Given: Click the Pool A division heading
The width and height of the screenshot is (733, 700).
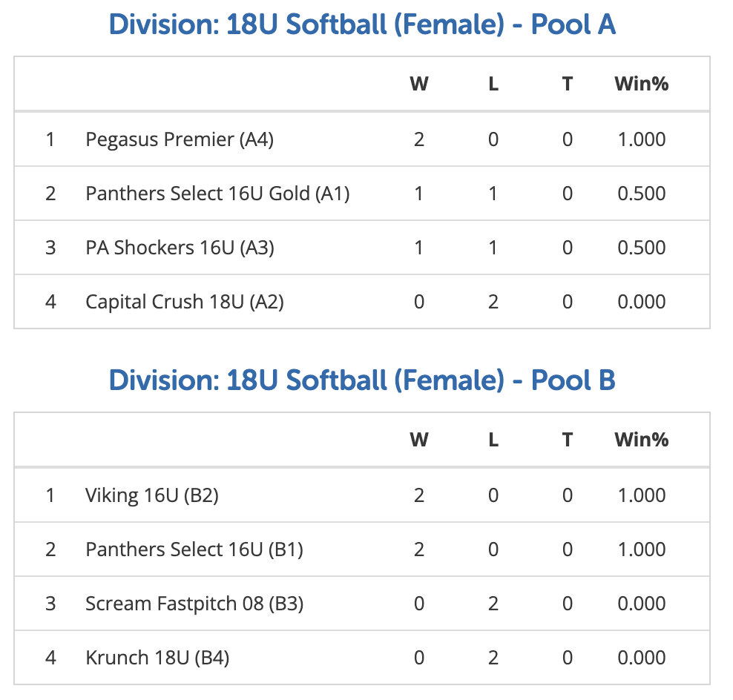Looking at the screenshot, I should coord(362,24).
